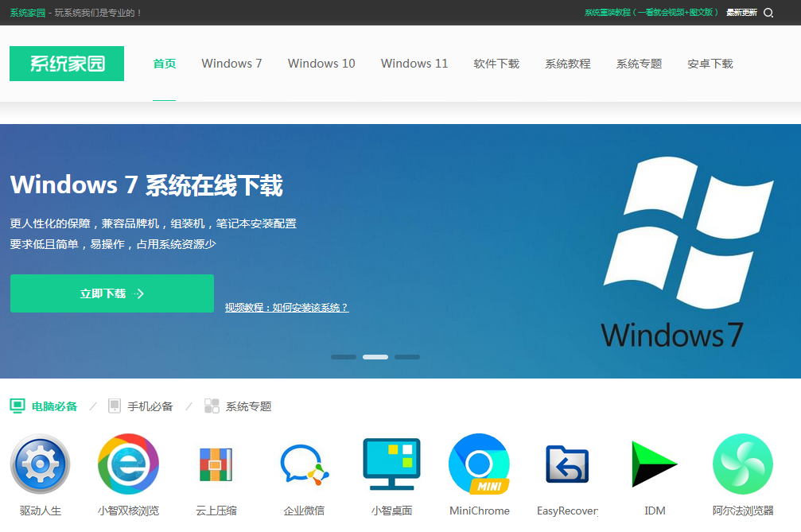The height and width of the screenshot is (532, 801).
Task: Open the 安卓下载 nav item
Action: coord(710,64)
